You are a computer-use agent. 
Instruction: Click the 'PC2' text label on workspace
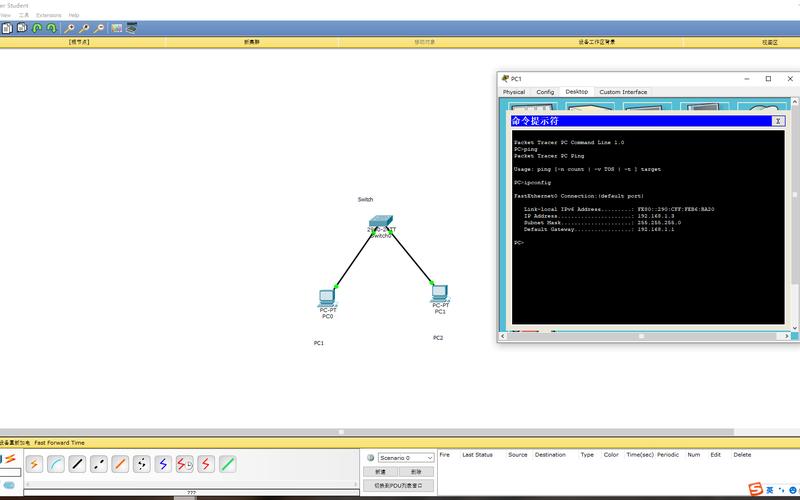(x=438, y=338)
